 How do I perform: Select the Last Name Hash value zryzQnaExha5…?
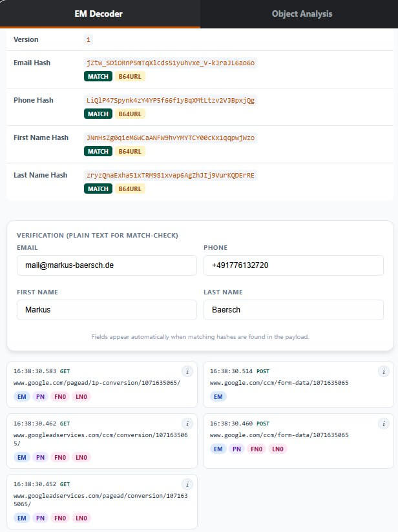[x=171, y=176]
